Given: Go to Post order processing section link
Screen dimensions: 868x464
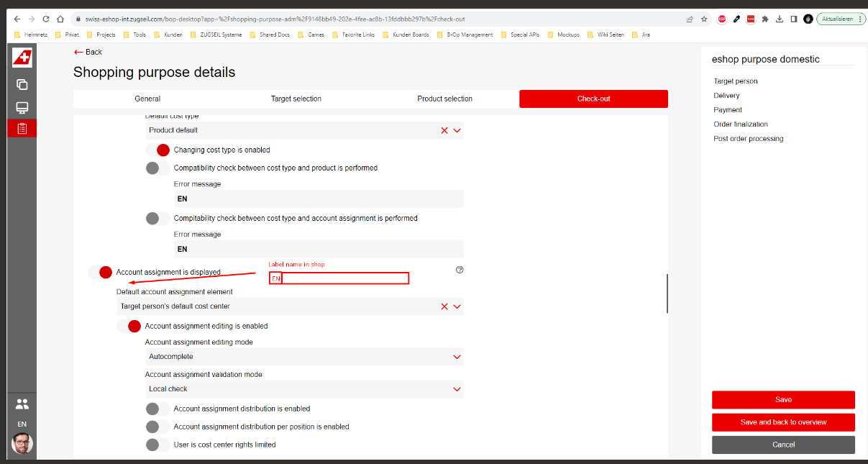Looking at the screenshot, I should point(748,139).
